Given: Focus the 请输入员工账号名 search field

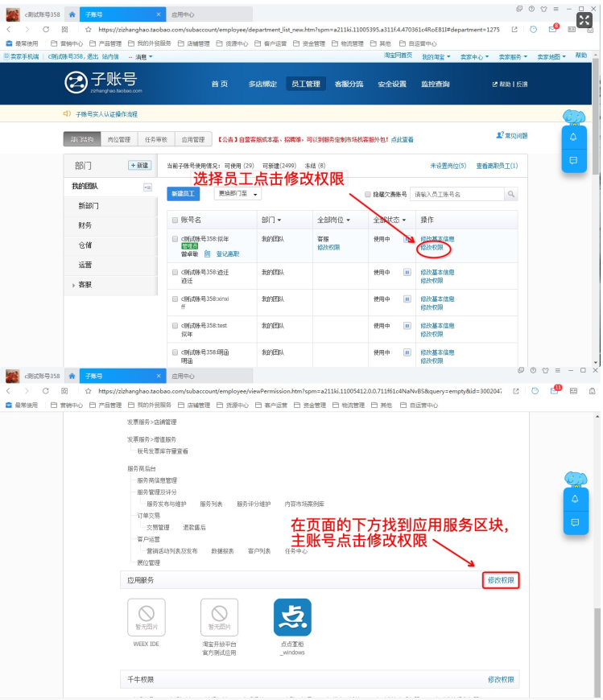Looking at the screenshot, I should (x=457, y=194).
